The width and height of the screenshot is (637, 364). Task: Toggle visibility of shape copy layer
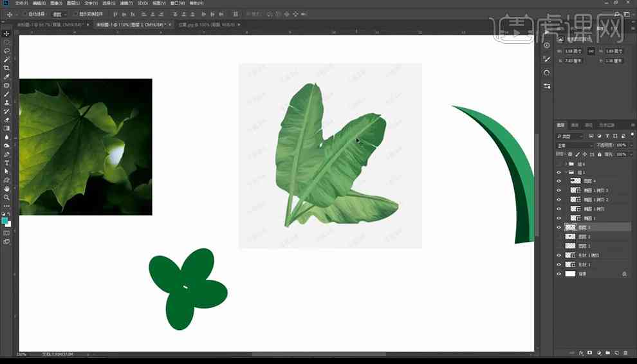(x=559, y=255)
